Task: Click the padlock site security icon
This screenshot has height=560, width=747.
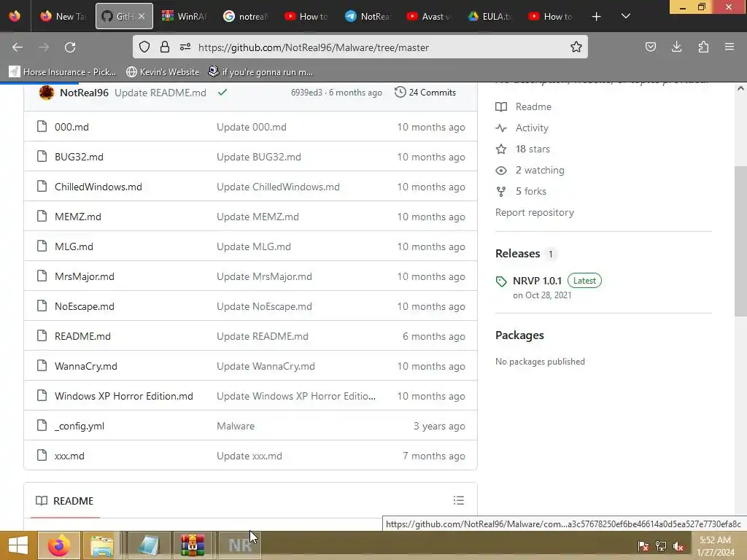Action: point(165,47)
